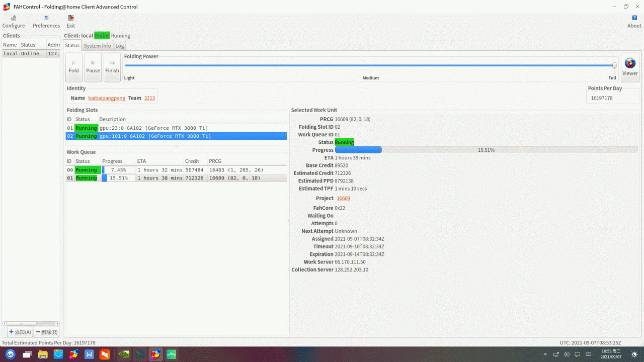Viewport: 644px width, 362px height.
Task: Open the Log tab
Action: (x=120, y=46)
